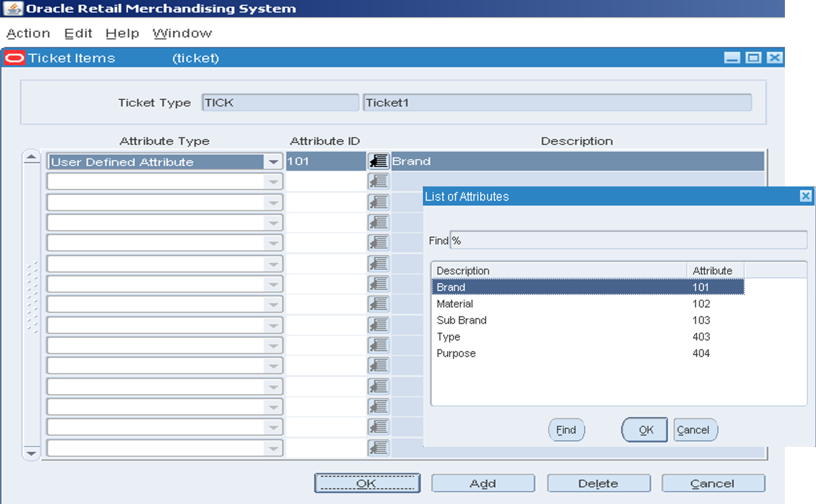Screen dimensions: 816x504
Task: Open the Edit menu
Action: (x=78, y=33)
